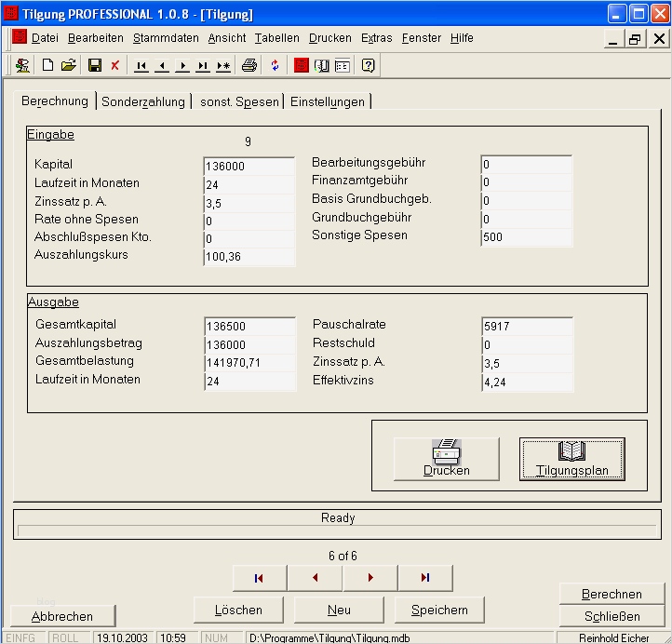The image size is (672, 644).
Task: Open the red Tilgung calculator toolbar icon
Action: (x=302, y=65)
